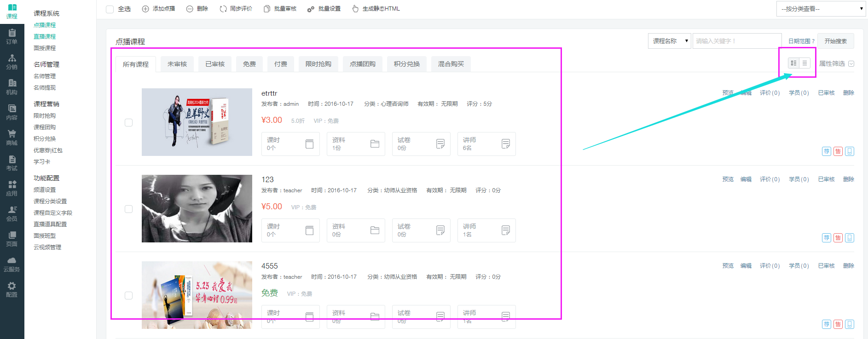868x339 pixels.
Task: Open the 课程名称 search field dropdown
Action: [669, 41]
